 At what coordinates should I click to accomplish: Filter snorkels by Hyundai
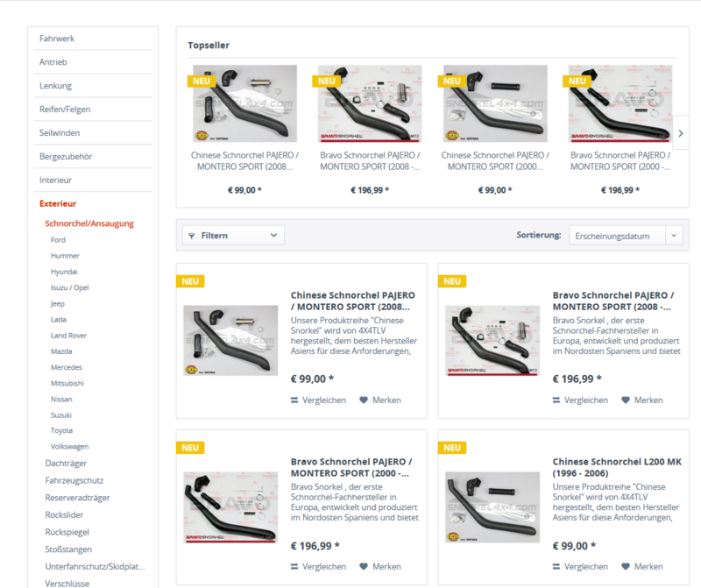click(64, 272)
